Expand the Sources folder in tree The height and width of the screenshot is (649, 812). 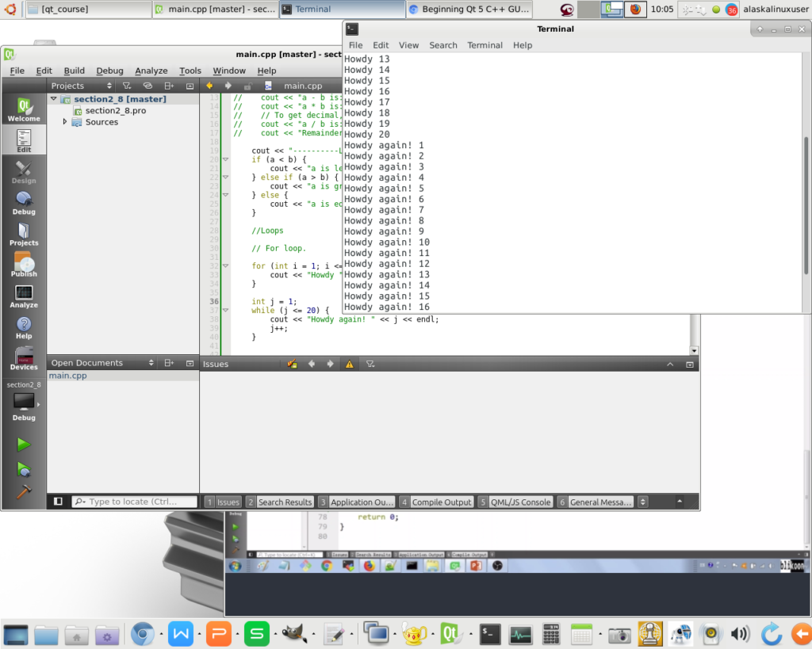pyautogui.click(x=66, y=122)
